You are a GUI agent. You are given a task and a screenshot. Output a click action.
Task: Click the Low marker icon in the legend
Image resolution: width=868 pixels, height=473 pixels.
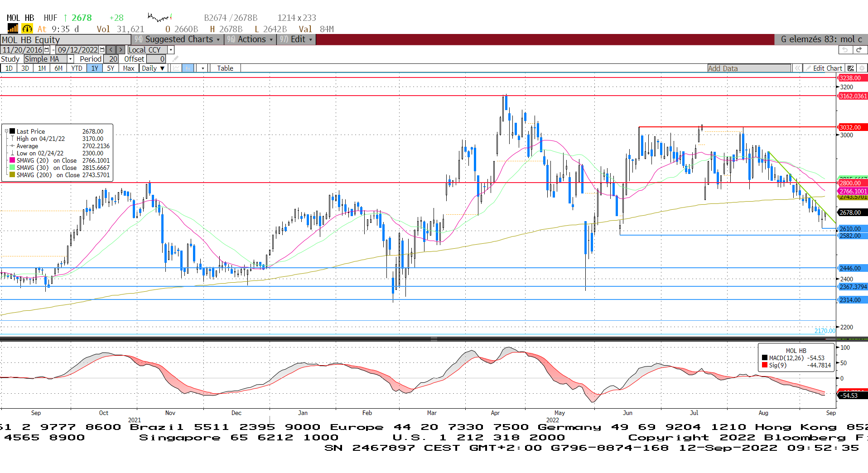(12, 153)
